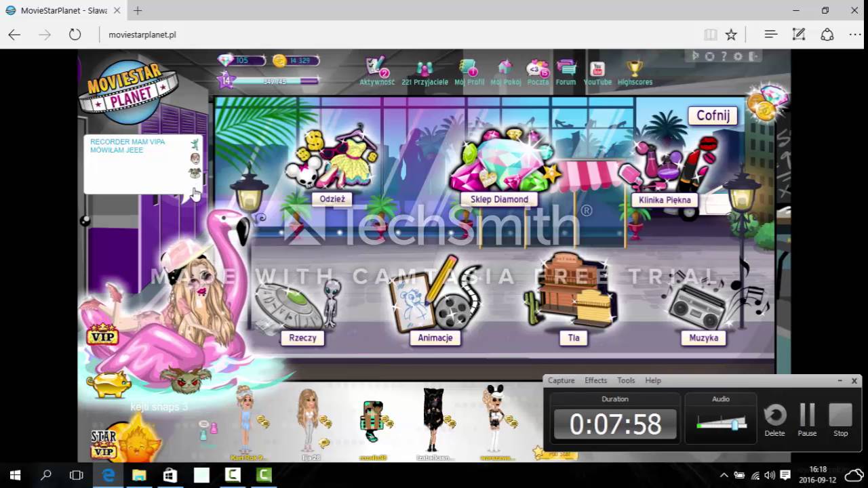Open the Star VIP fire icon
868x488 pixels.
point(127,441)
